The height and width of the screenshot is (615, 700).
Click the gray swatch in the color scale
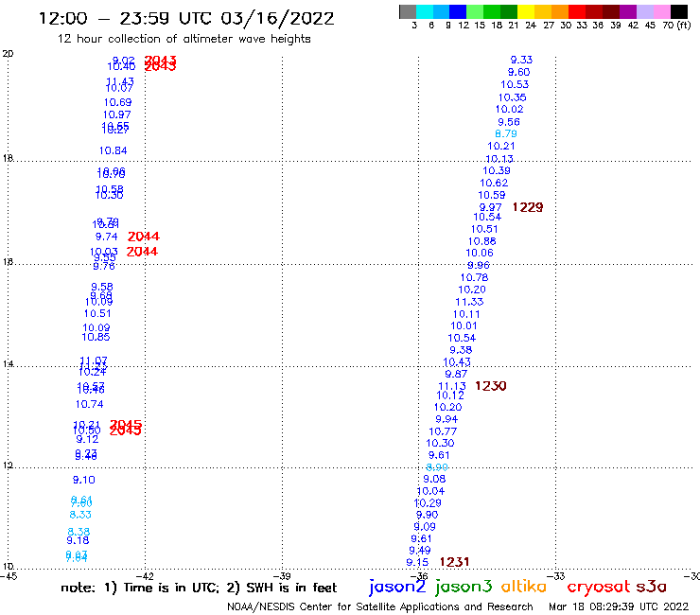(x=408, y=12)
